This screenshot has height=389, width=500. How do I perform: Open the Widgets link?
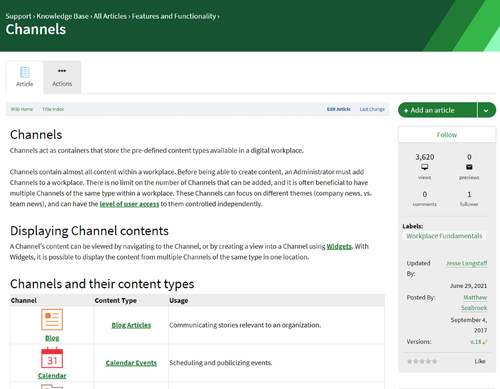[339, 246]
